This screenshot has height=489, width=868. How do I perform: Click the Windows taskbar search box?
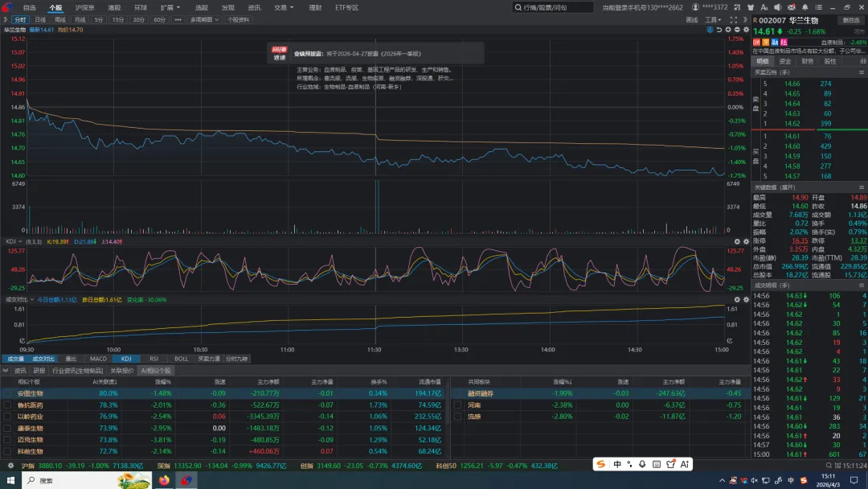86,480
